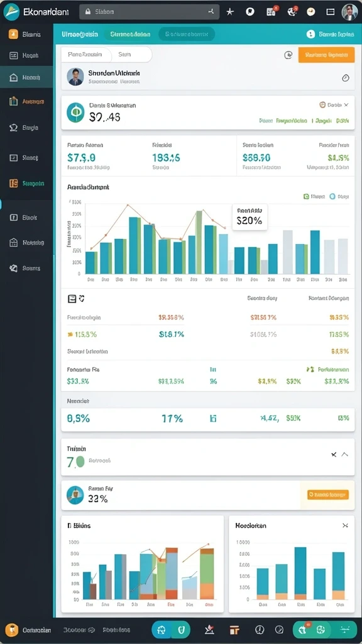Click the last sidebar icon at the bottom of the list
Image resolution: width=362 pixels, height=644 pixels.
[x=14, y=268]
